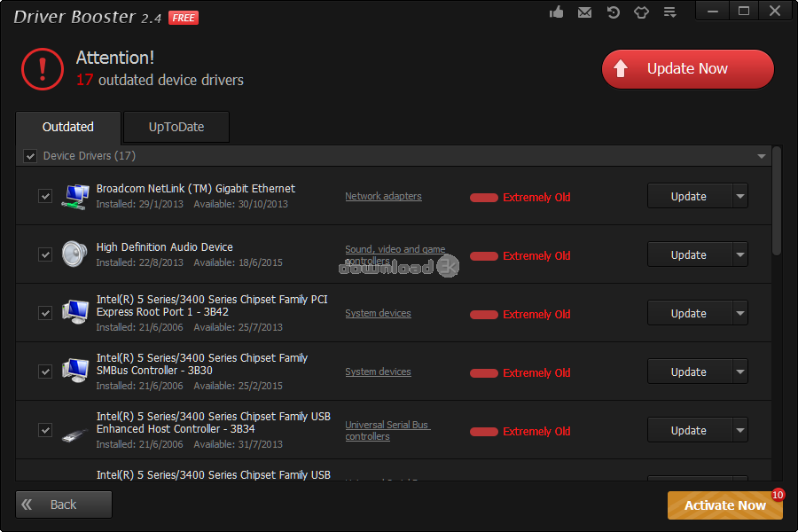
Task: Switch to the UpToDate tab
Action: pyautogui.click(x=176, y=127)
